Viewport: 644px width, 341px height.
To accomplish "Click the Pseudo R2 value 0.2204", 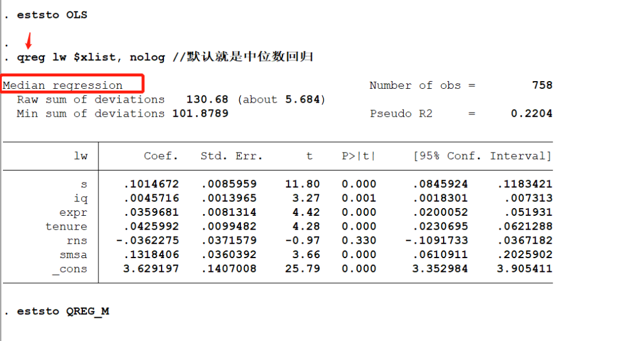I will coord(531,114).
